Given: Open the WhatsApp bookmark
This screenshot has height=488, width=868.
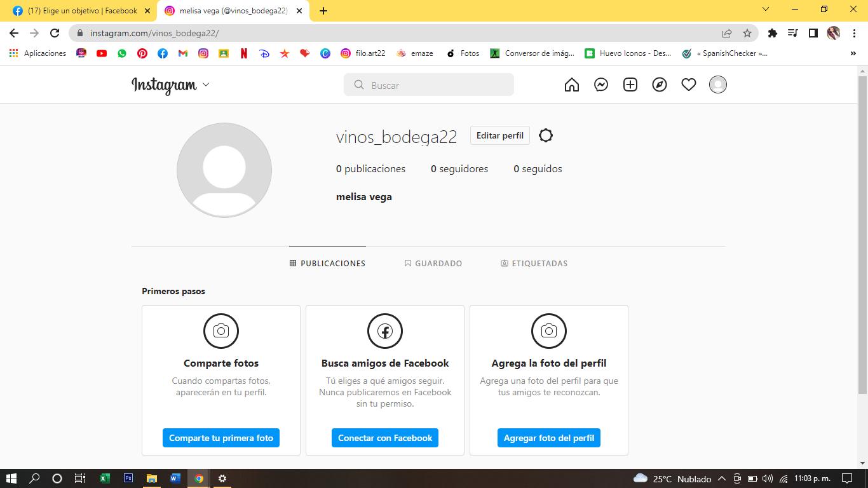Looking at the screenshot, I should [x=122, y=53].
